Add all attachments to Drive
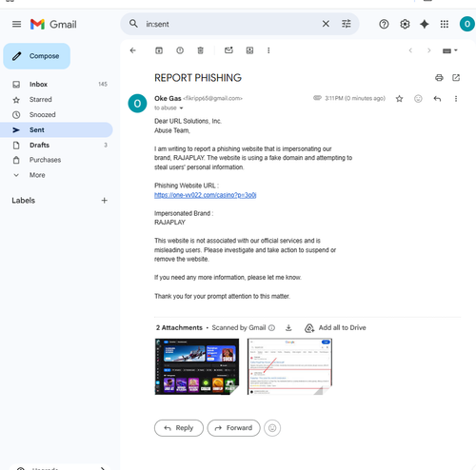The height and width of the screenshot is (470, 476). [x=335, y=328]
